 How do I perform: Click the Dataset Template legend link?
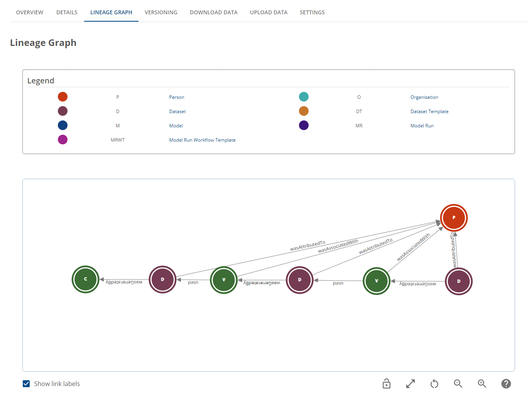point(429,112)
